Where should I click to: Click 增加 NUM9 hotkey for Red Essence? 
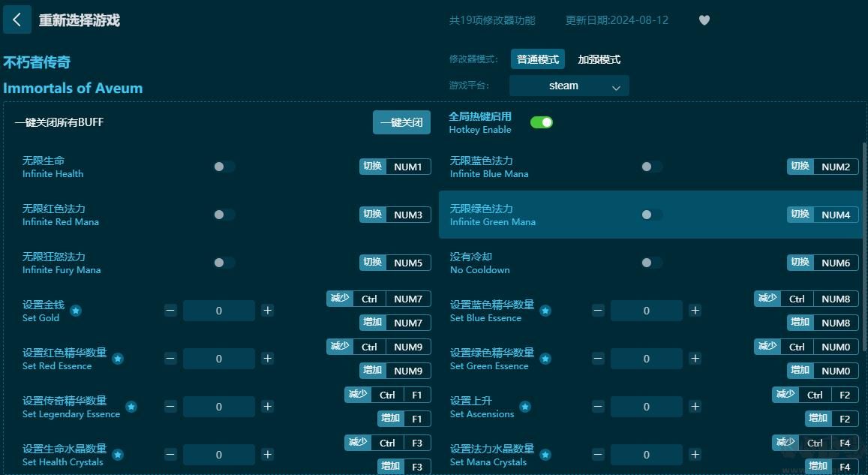[x=395, y=371]
